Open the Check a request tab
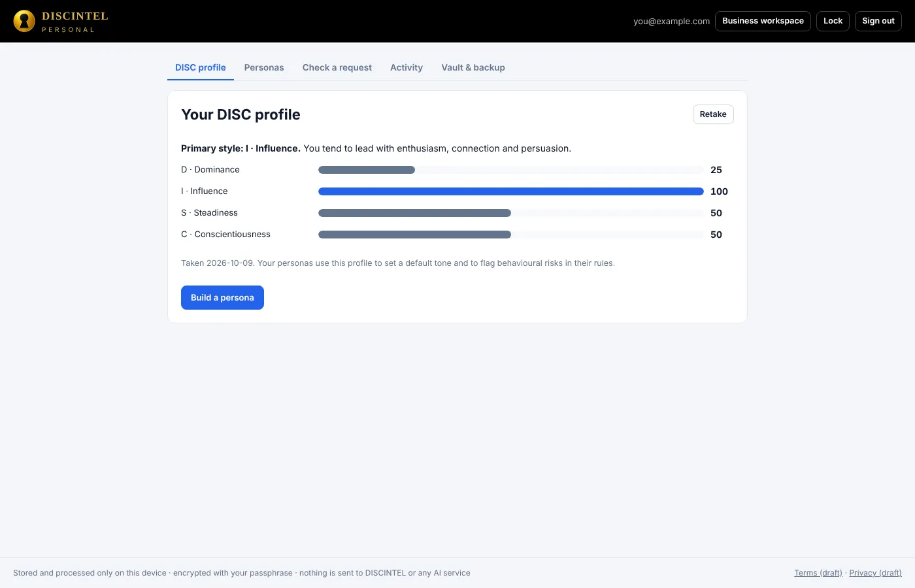Screen dimensions: 915x588 [337, 67]
